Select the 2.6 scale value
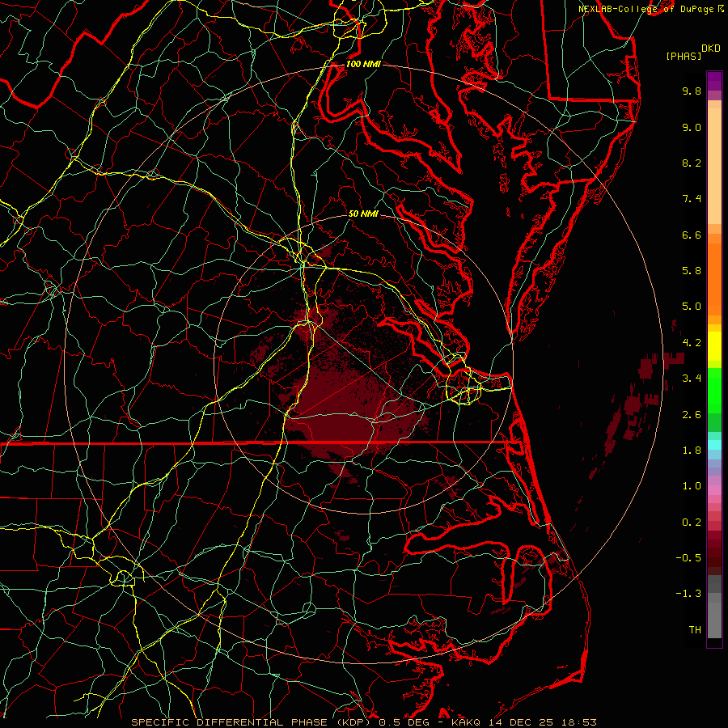The image size is (728, 728). (692, 415)
